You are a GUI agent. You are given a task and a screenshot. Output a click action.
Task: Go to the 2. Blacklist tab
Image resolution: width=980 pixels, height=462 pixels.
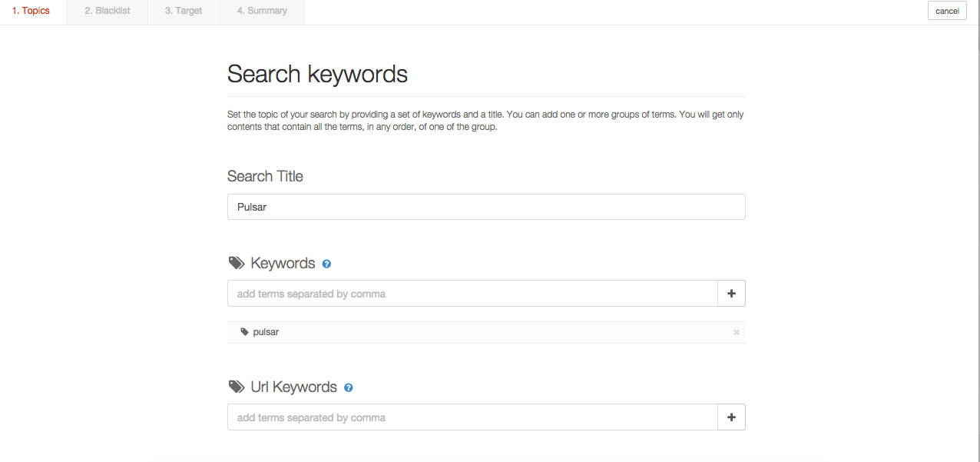pos(107,12)
